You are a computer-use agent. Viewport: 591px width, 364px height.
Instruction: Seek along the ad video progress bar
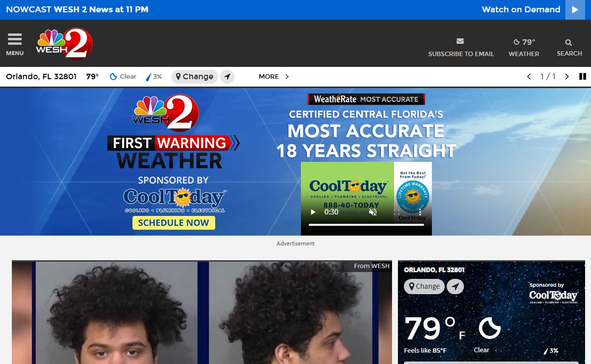(x=366, y=225)
